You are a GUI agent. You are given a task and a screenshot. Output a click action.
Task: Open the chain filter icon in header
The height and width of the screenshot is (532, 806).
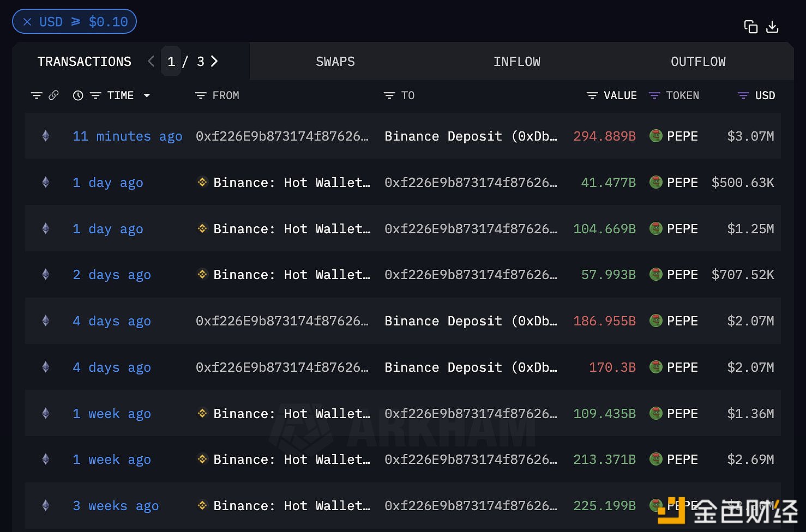point(37,95)
